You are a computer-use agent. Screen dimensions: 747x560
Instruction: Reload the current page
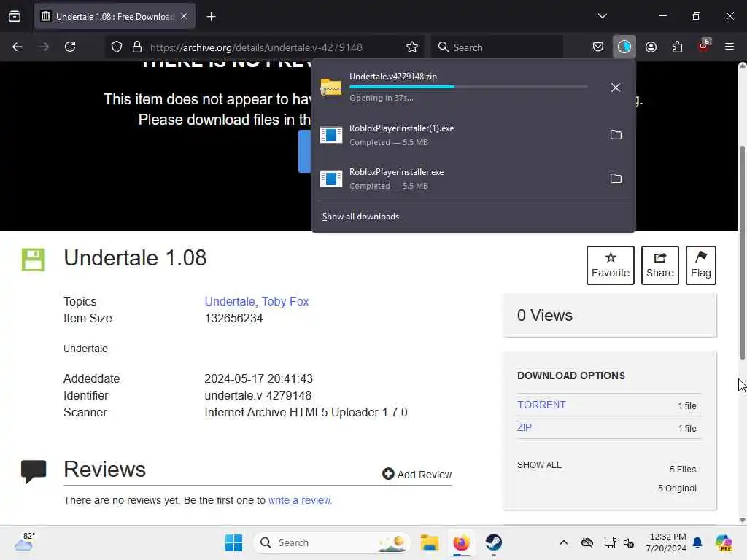70,47
